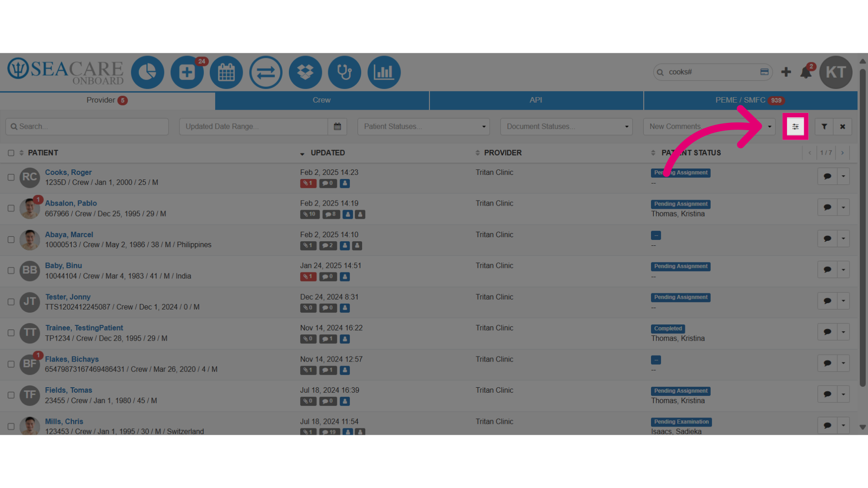The image size is (868, 488).
Task: Open the KT user avatar menu
Action: click(836, 72)
